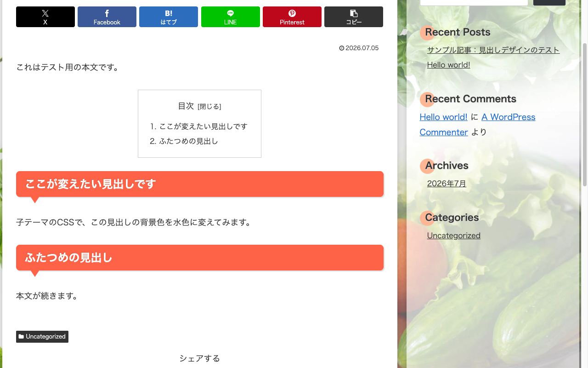Click the sidebar search input field

click(x=474, y=2)
